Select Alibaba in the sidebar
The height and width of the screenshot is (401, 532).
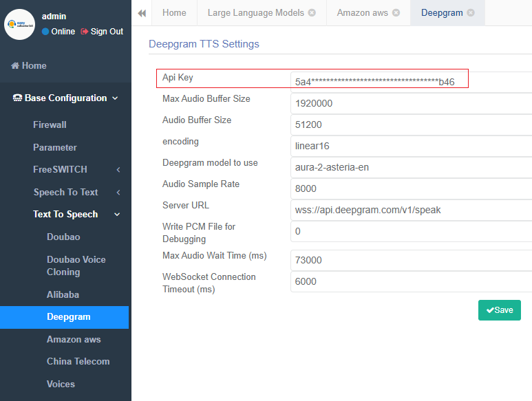[63, 294]
